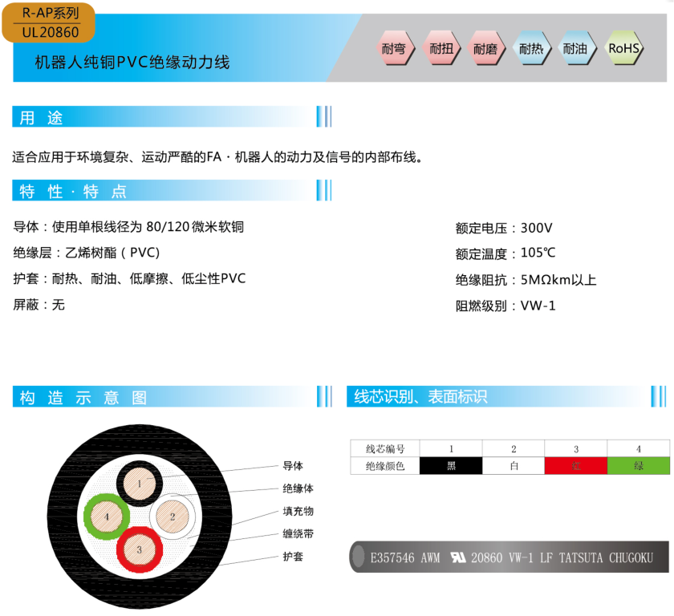
Task: Click the 机器人纯铜PVC绝缘动力线 title
Action: 132,62
